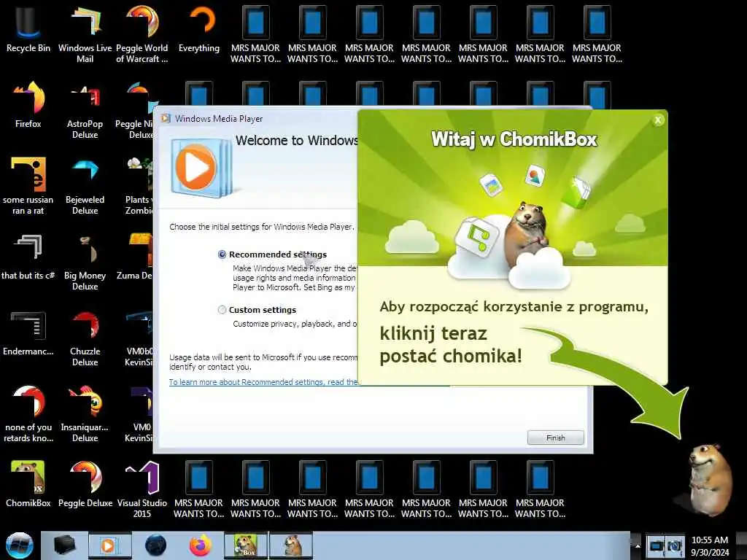Screen dimensions: 747x560
Task: Open Insaniquarium Deluxe shortcut
Action: pyautogui.click(x=85, y=414)
